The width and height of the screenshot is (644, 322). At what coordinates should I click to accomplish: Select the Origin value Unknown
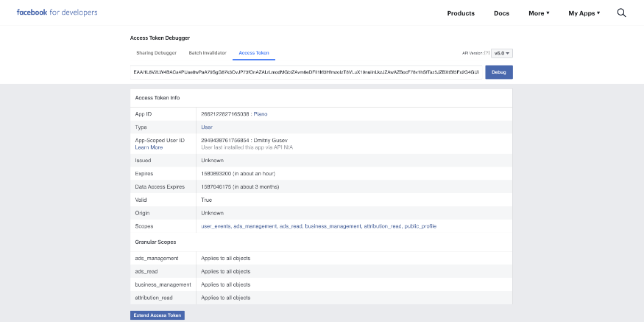(213, 213)
